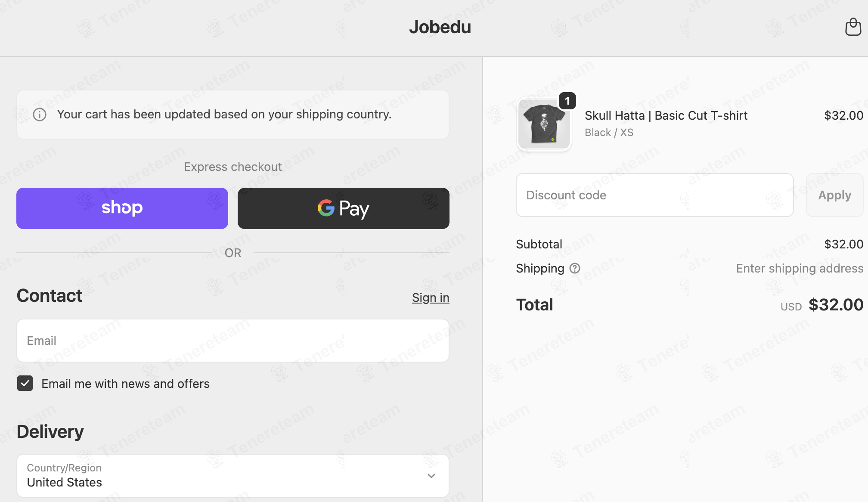Click the Enter shipping address text
Viewport: 868px width, 502px height.
click(800, 268)
